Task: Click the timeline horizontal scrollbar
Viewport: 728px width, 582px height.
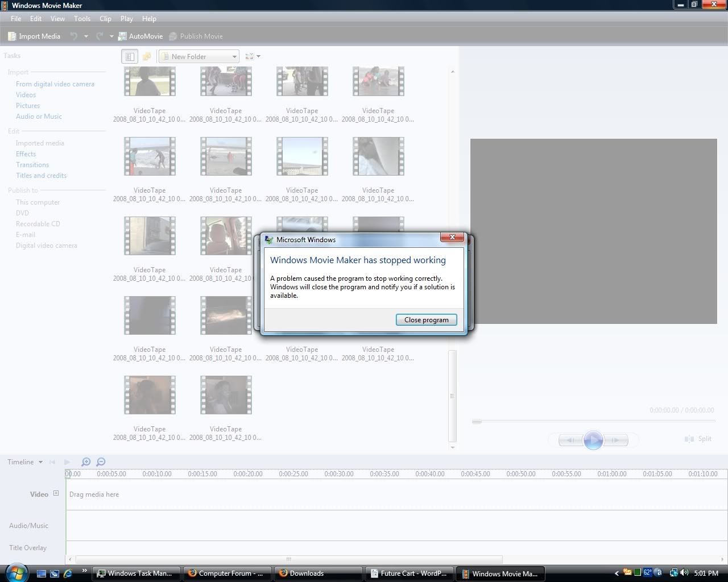Action: pos(289,559)
